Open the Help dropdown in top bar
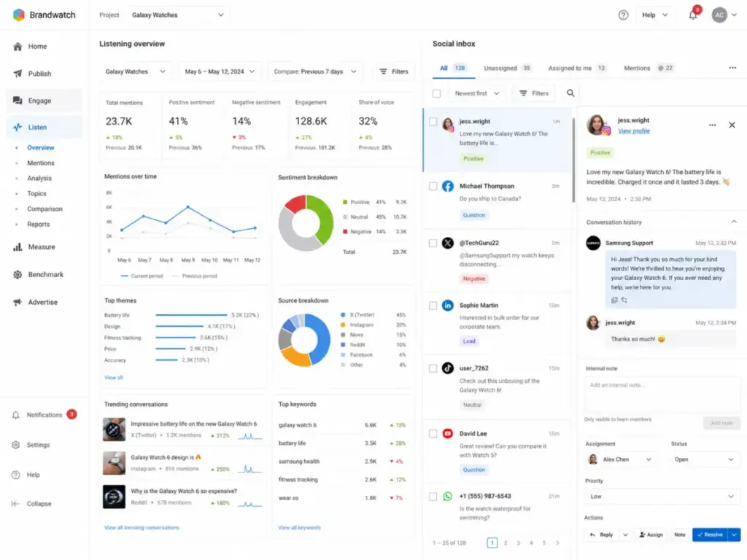747x560 pixels. tap(654, 15)
